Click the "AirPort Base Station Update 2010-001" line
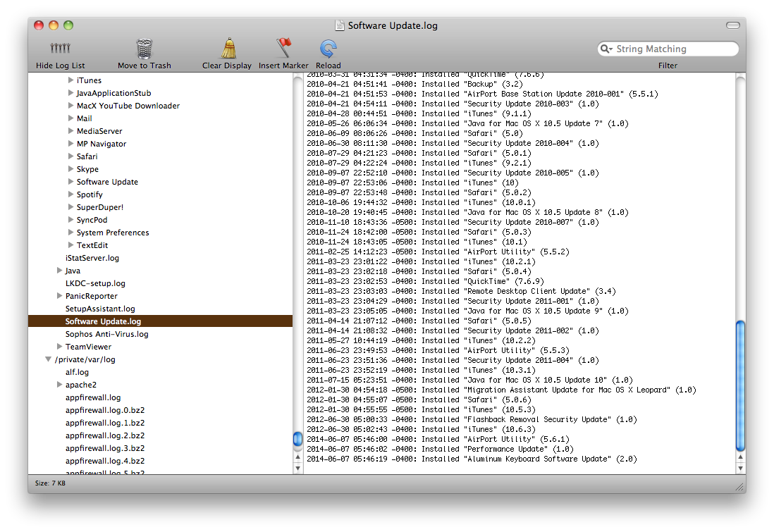 pyautogui.click(x=482, y=94)
